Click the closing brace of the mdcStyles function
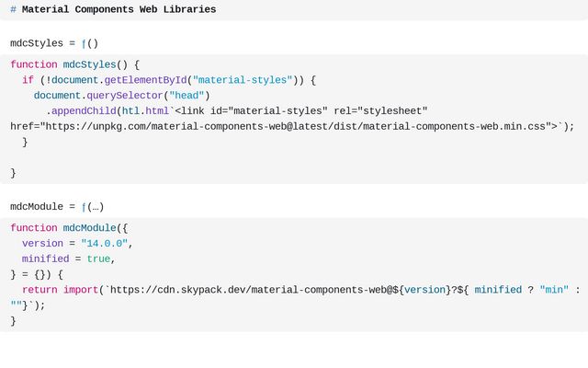The image size is (588, 368). tap(13, 173)
